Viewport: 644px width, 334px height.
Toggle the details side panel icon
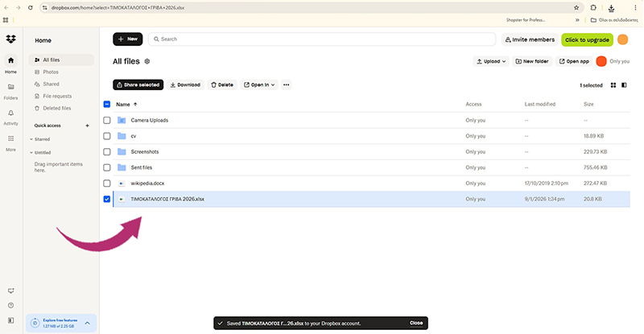(625, 85)
